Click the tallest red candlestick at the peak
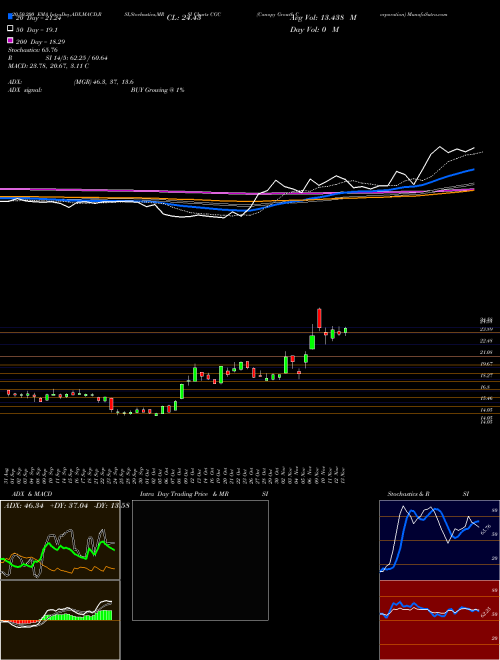 tap(319, 319)
